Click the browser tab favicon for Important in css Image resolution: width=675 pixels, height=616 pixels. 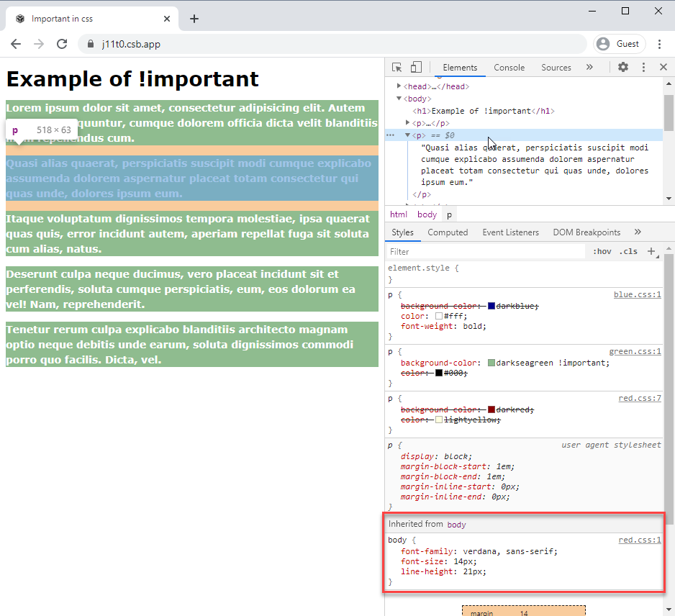click(x=19, y=19)
